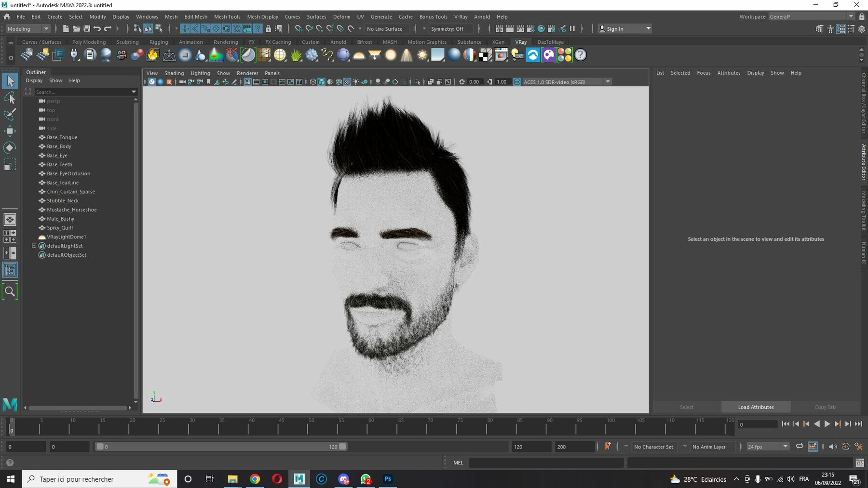Click the Copy Tab button

click(x=825, y=407)
